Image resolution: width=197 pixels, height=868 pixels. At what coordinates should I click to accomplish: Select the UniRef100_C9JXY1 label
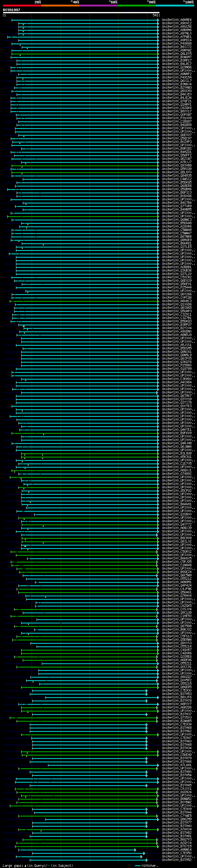point(177,789)
